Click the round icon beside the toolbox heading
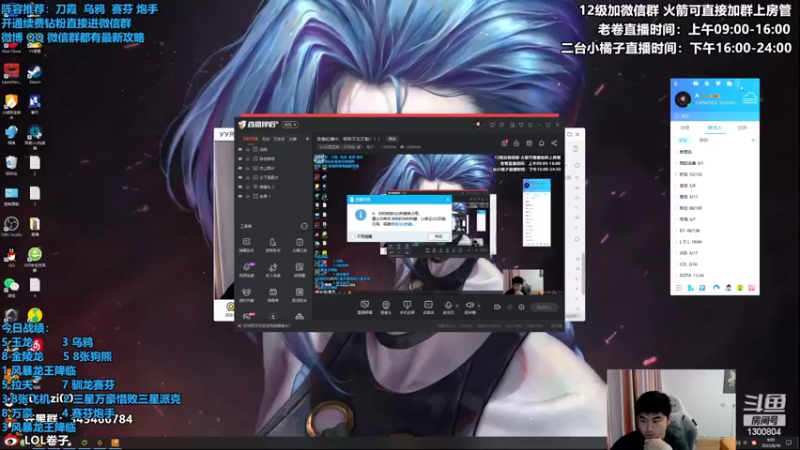This screenshot has width=800, height=450. click(304, 226)
